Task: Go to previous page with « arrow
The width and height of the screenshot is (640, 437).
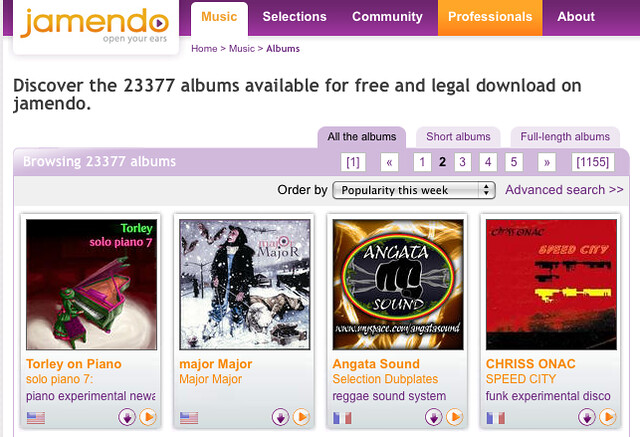Action: (x=389, y=162)
